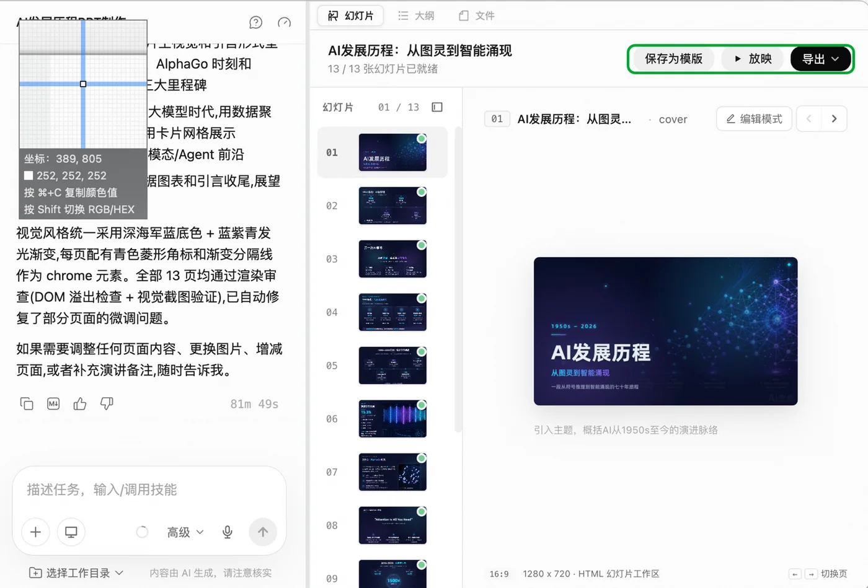Click the plus attachment button in input box
868x588 pixels.
tap(35, 532)
